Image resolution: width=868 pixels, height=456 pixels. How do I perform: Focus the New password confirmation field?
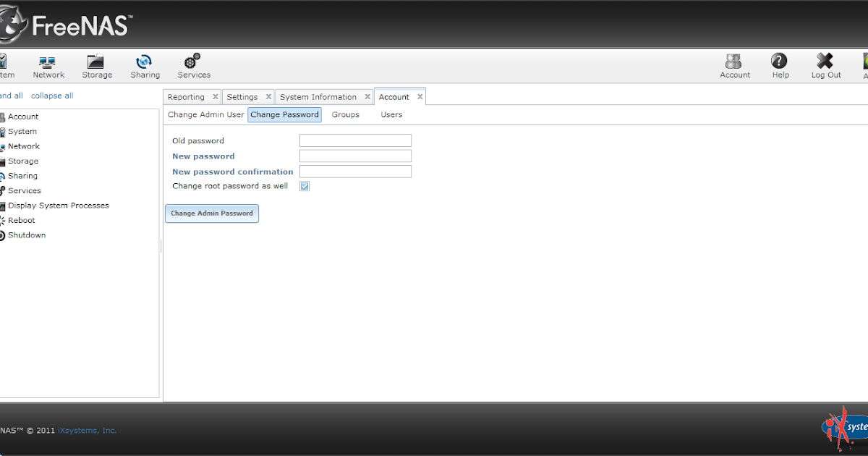coord(355,172)
